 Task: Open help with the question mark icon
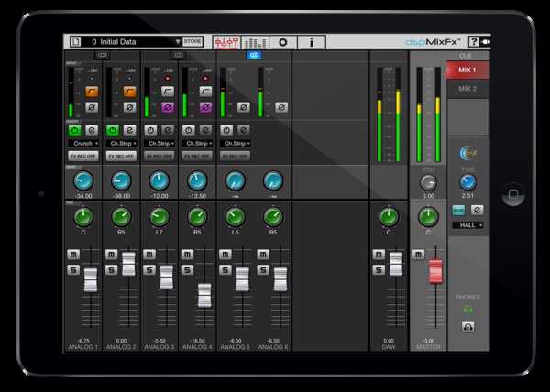474,42
